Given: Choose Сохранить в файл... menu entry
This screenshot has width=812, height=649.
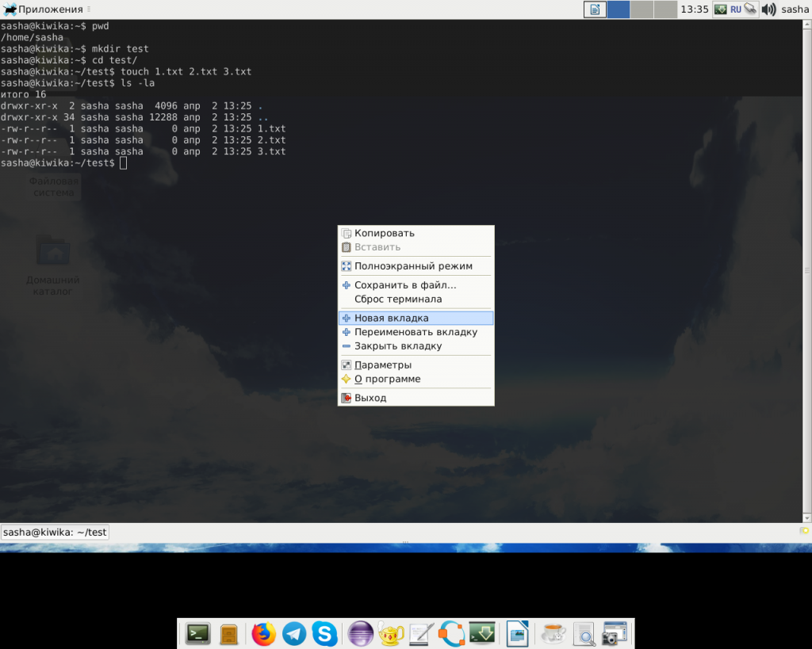Looking at the screenshot, I should pyautogui.click(x=405, y=285).
